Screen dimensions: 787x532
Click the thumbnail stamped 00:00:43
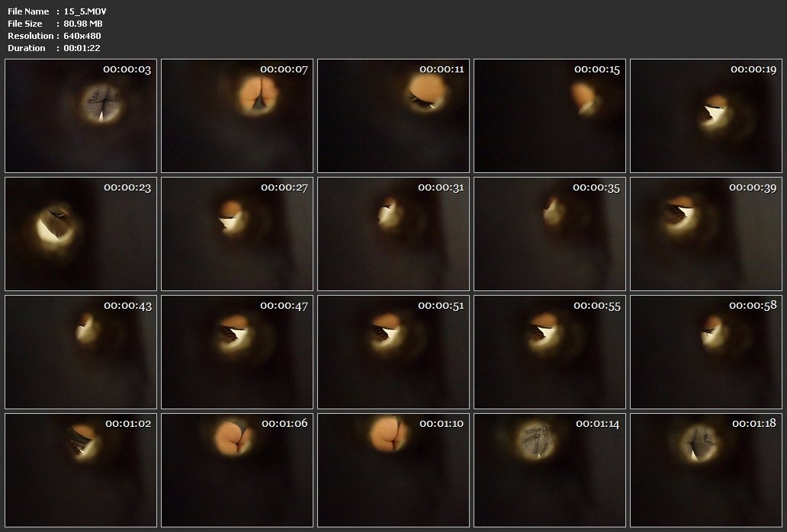point(81,352)
